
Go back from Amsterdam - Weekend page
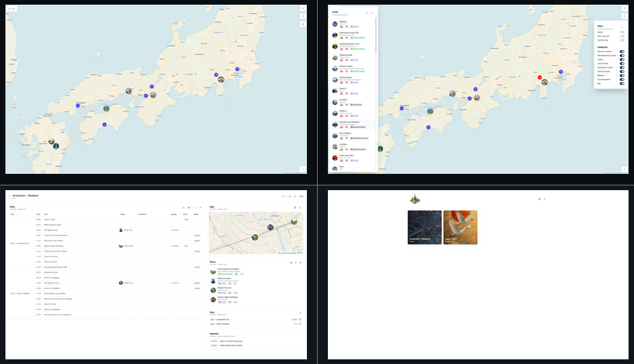(9, 196)
